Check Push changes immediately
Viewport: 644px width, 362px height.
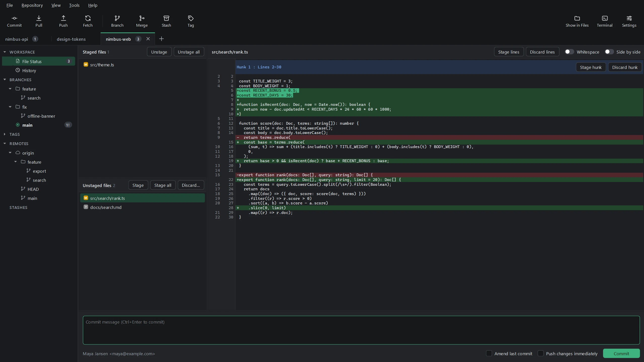[541, 353]
